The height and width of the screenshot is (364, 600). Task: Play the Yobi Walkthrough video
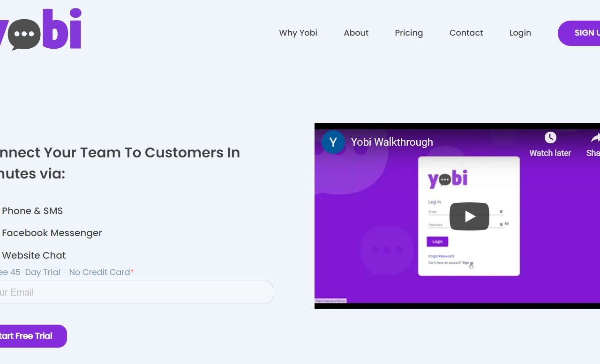click(469, 216)
